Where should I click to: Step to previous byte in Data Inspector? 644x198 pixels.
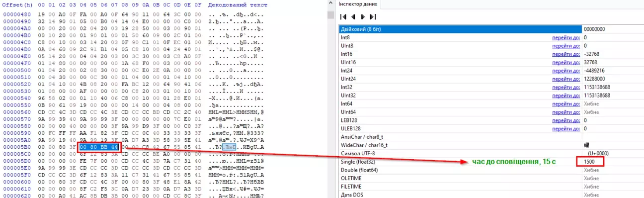click(x=353, y=17)
